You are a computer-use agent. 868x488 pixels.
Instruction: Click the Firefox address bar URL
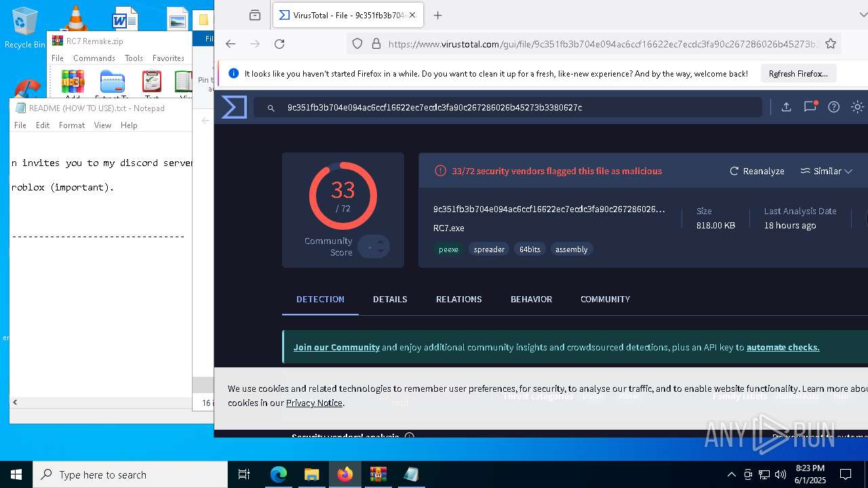(x=604, y=44)
